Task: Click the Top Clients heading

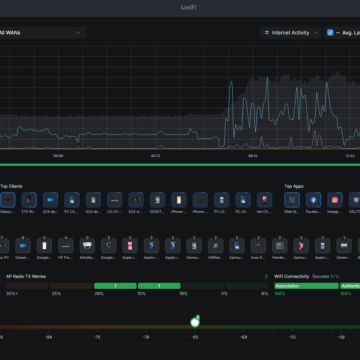Action: pyautogui.click(x=11, y=186)
